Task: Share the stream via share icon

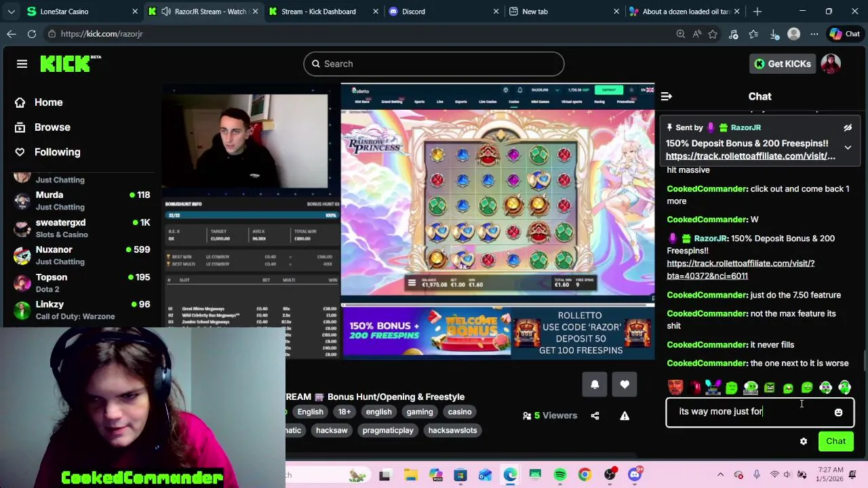Action: 595,415
